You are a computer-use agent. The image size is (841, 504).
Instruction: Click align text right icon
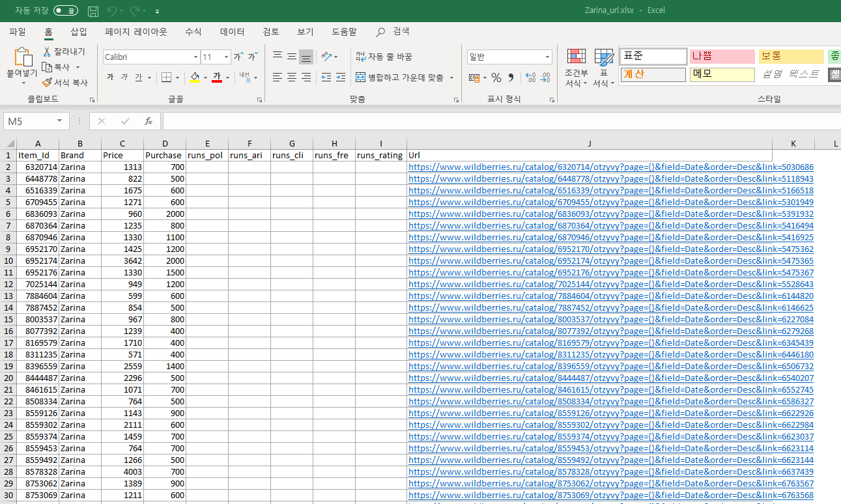[x=306, y=77]
